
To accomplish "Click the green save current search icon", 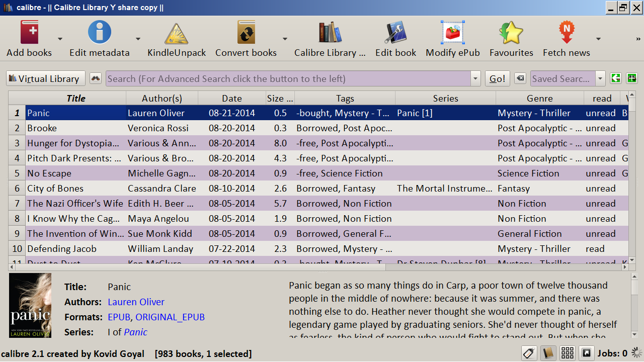I will click(632, 78).
